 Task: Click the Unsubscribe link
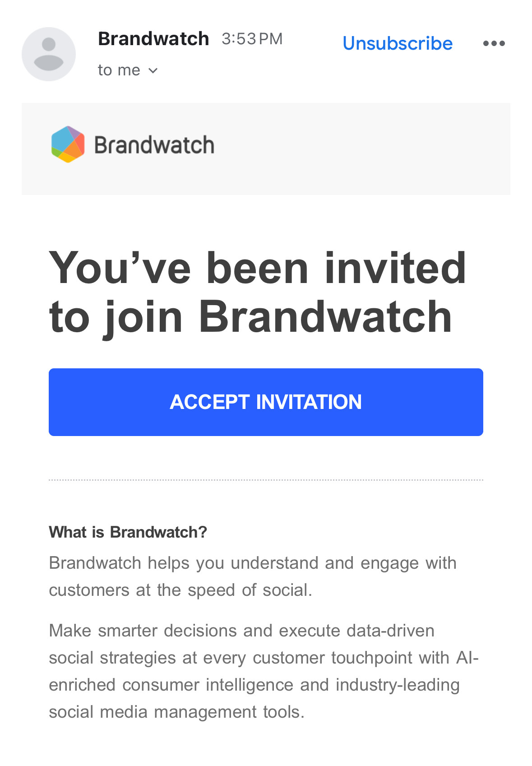[398, 43]
